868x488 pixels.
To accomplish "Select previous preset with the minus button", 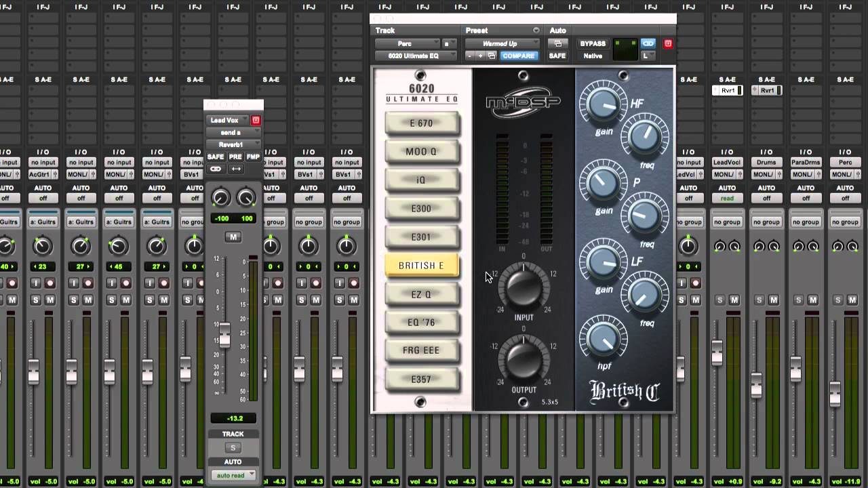I will click(x=470, y=56).
